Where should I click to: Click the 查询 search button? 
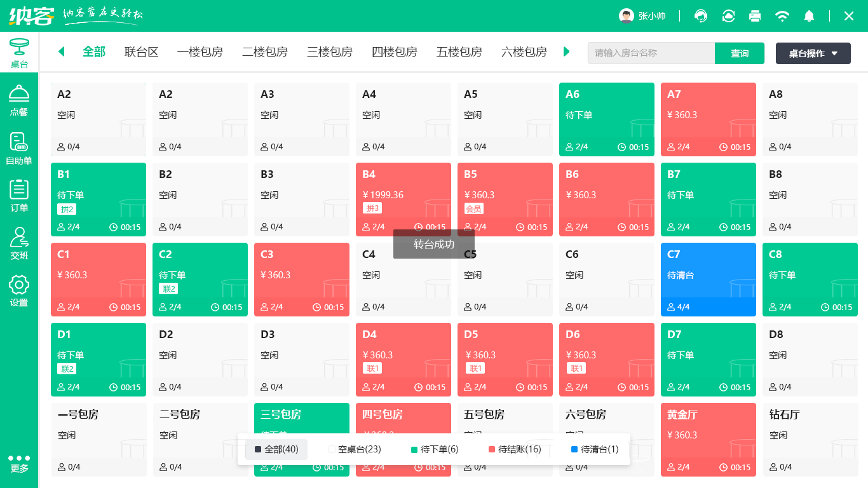coord(740,53)
